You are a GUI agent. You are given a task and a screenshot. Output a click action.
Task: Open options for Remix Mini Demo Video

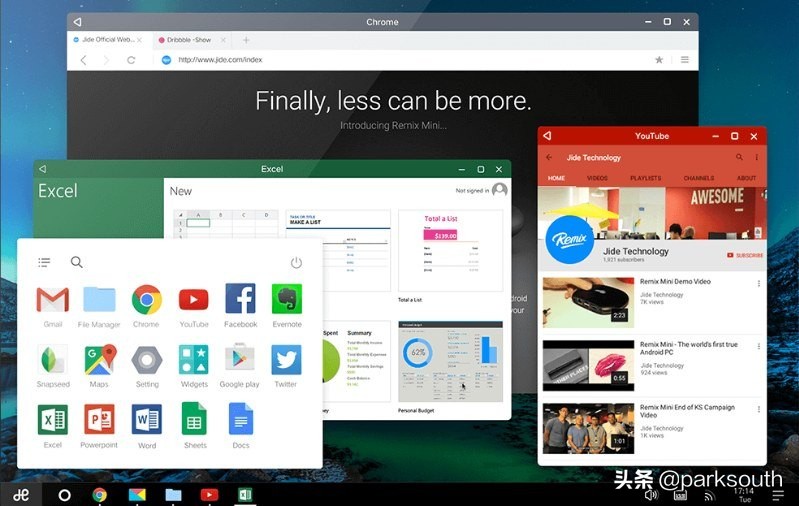(758, 283)
